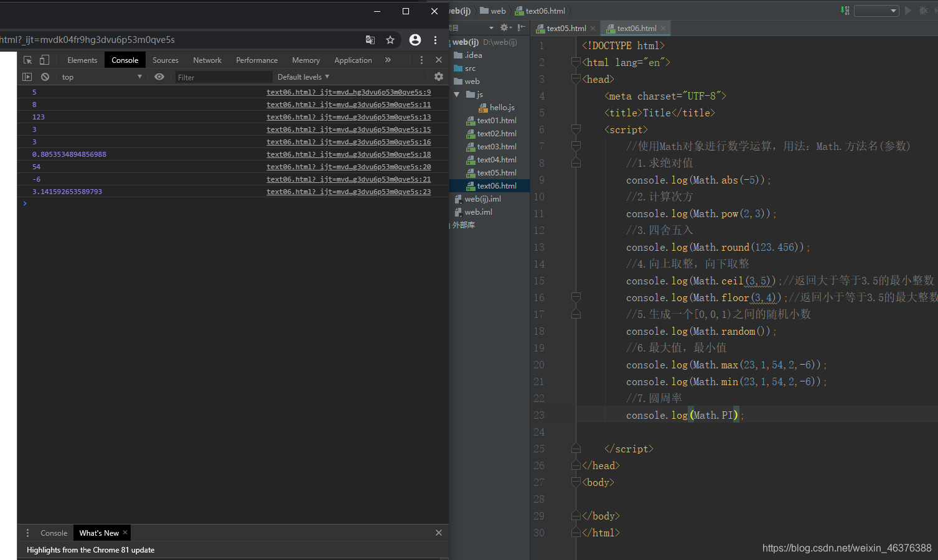Select hello.js in project tree

497,108
